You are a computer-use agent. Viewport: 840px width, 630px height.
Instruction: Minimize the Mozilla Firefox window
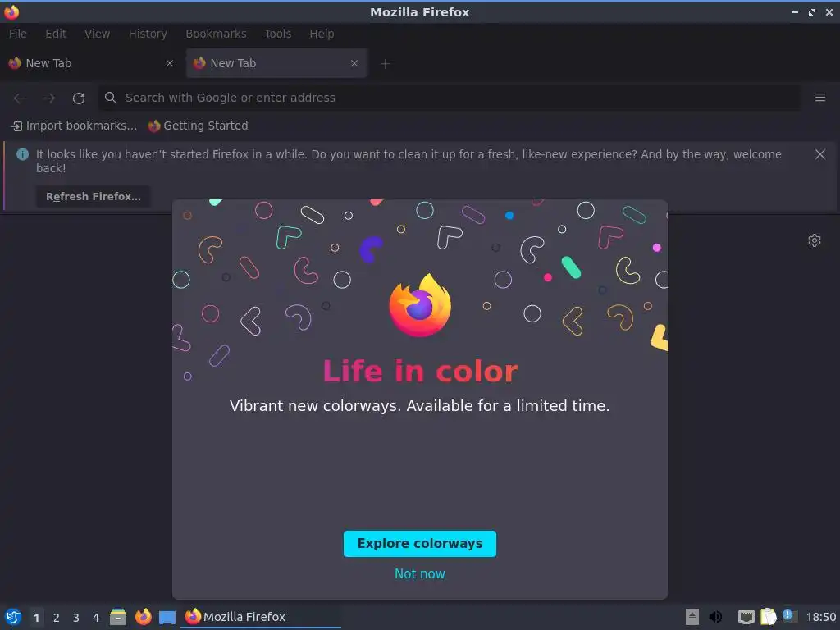point(794,11)
